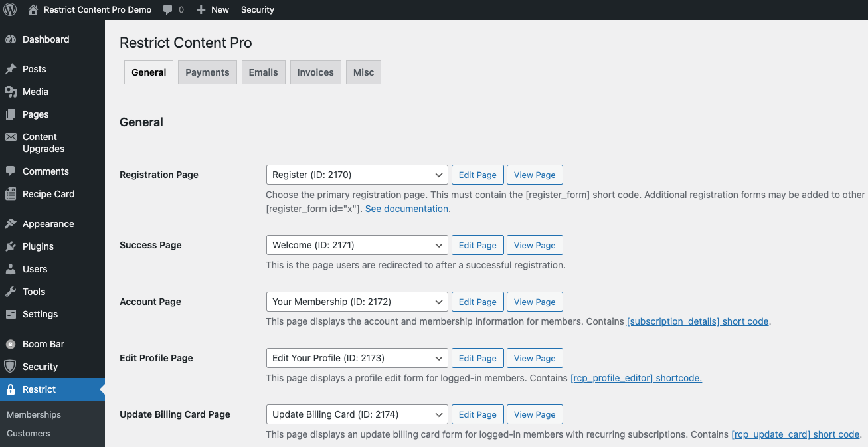Click the Appearance paintbrush icon
The width and height of the screenshot is (868, 447).
(11, 224)
